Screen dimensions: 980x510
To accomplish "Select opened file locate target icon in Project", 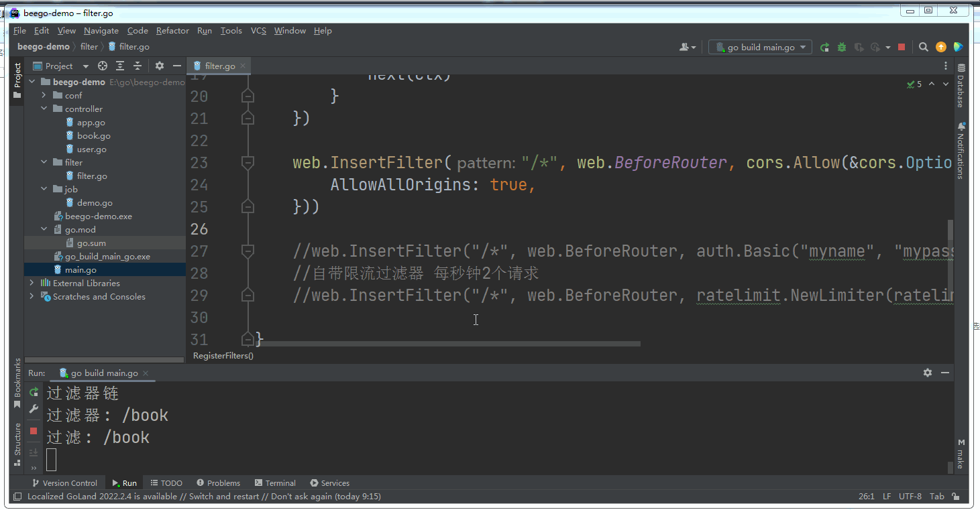I will pyautogui.click(x=103, y=66).
